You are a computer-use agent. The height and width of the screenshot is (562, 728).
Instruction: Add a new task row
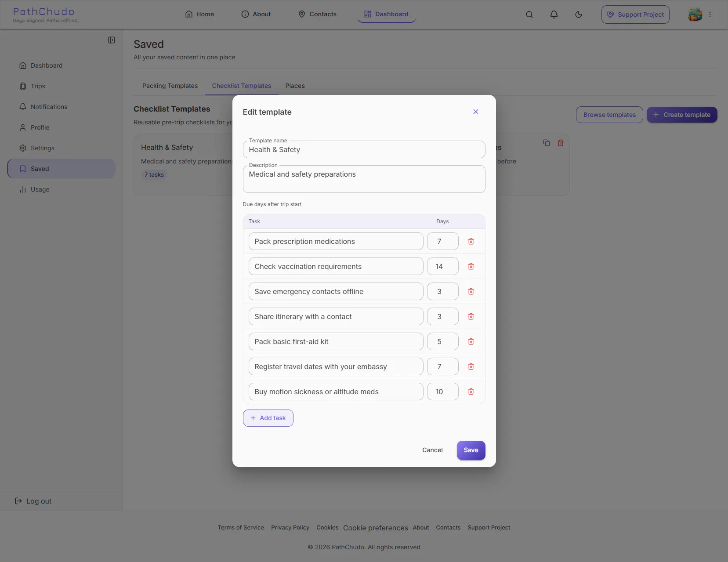(x=268, y=418)
